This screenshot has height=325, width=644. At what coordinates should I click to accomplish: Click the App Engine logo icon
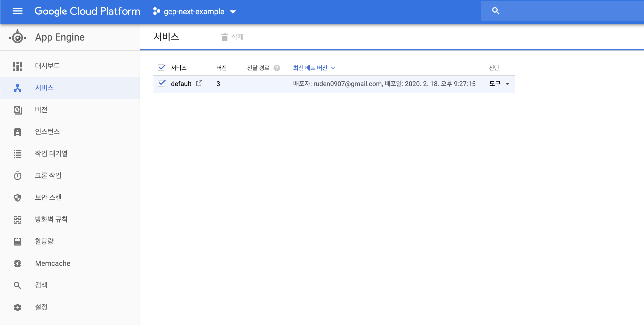(x=18, y=37)
